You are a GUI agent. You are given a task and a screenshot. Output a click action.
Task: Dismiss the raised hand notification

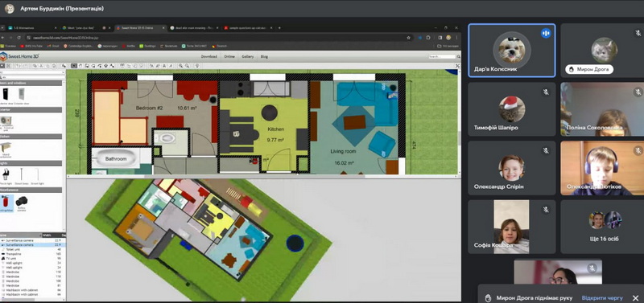(635, 298)
